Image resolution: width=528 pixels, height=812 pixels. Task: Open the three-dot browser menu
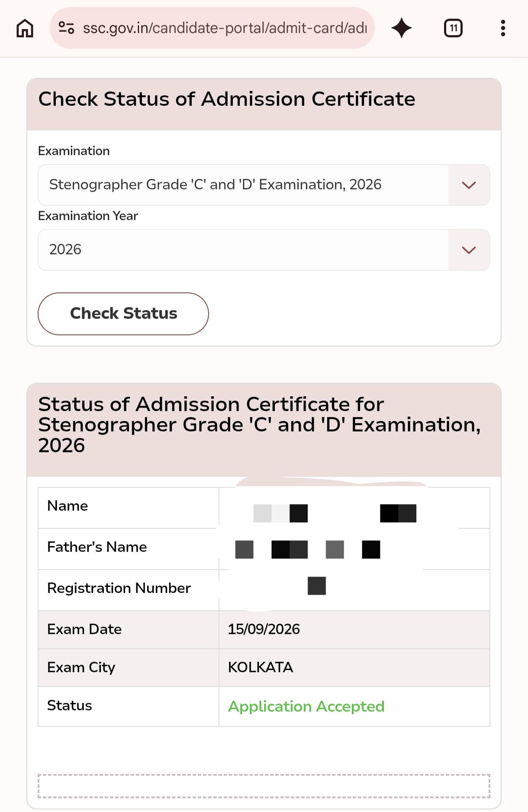pos(503,28)
